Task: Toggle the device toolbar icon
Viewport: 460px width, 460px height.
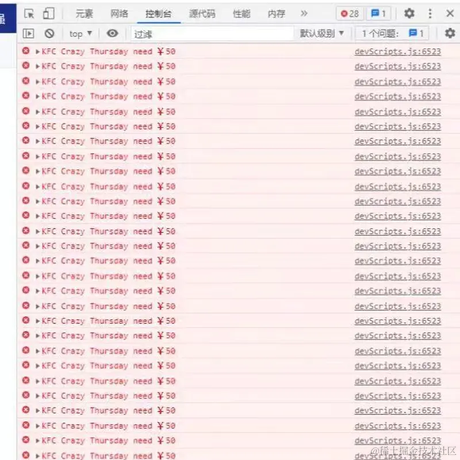Action: click(x=49, y=14)
